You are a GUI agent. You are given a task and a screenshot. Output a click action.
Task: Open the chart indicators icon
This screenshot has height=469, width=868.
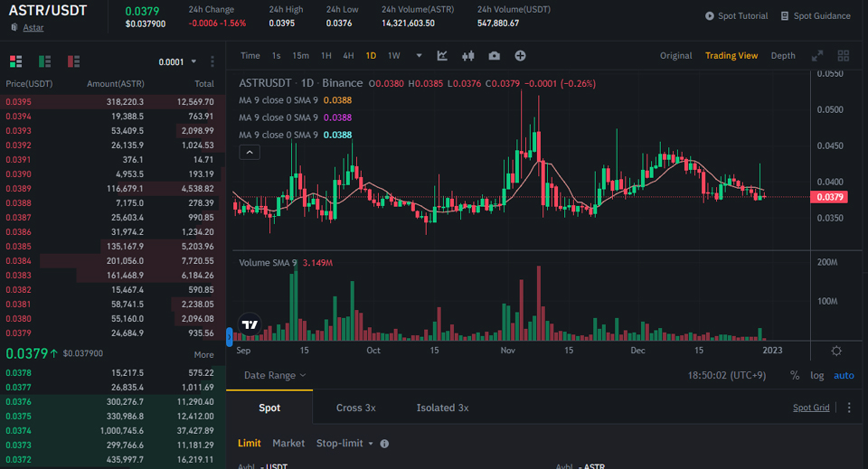[442, 56]
